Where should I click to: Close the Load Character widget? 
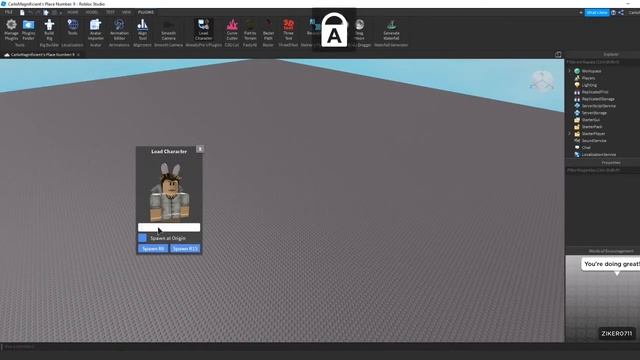pos(200,149)
